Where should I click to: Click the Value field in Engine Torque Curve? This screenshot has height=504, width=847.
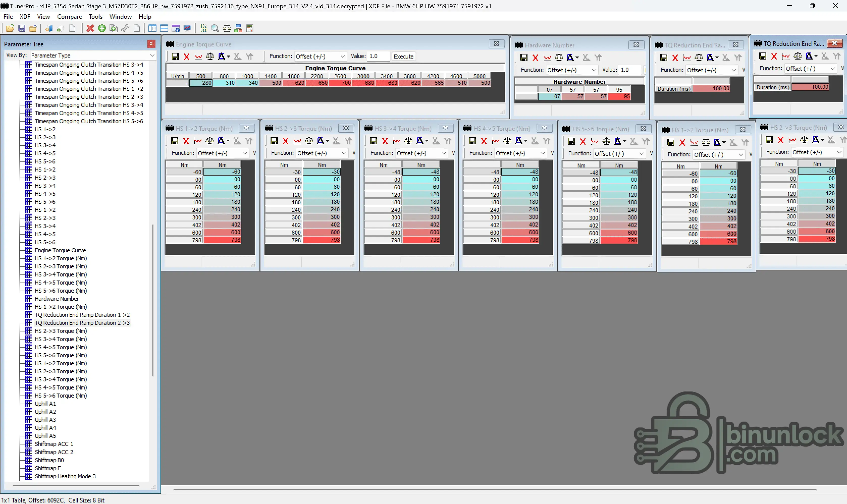point(378,56)
